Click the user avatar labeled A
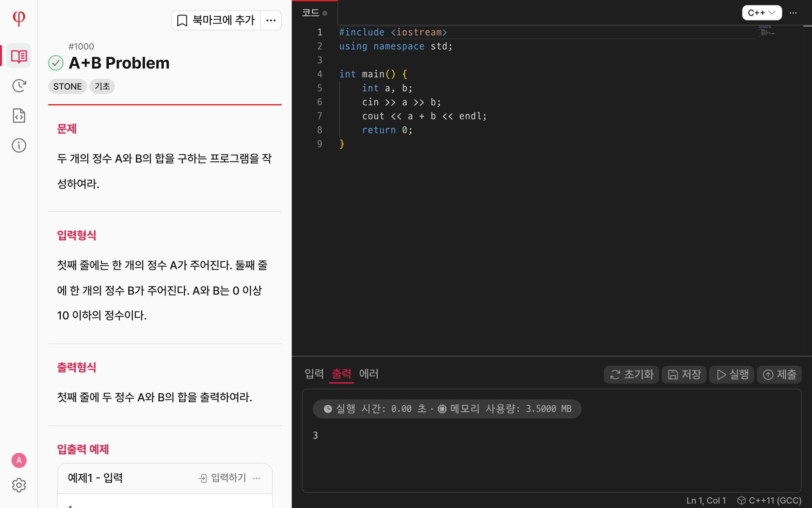This screenshot has height=508, width=812. 19,460
